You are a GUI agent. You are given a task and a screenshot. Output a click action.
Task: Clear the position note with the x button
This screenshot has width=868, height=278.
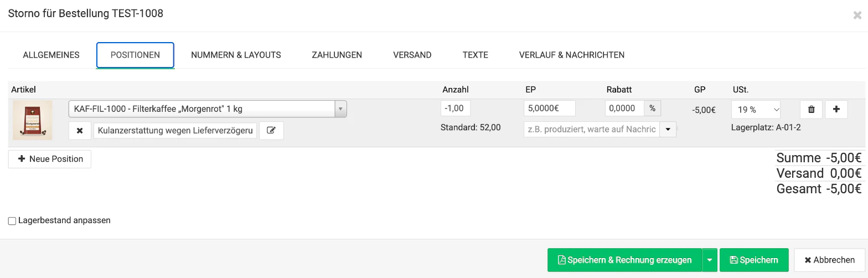click(x=80, y=131)
